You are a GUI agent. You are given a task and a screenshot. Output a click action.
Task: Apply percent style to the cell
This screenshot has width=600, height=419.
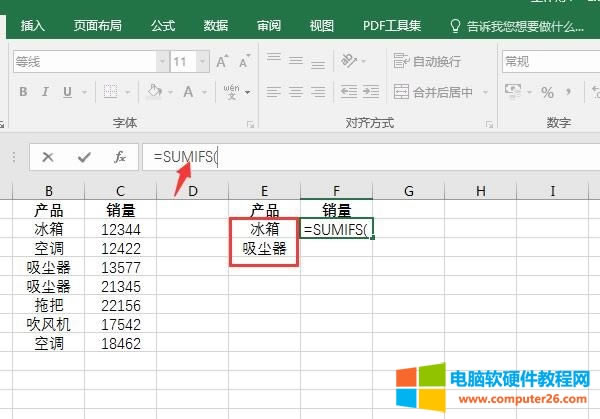[547, 92]
